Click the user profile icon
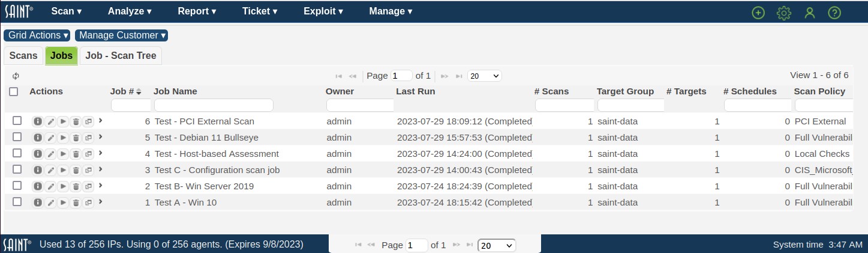868x253 pixels. 810,13
